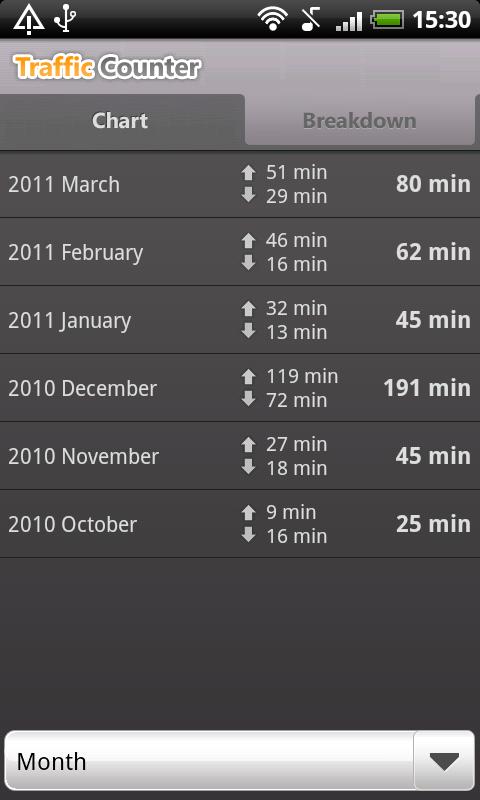
Task: Tap the warning triangle notification icon
Action: [x=29, y=20]
